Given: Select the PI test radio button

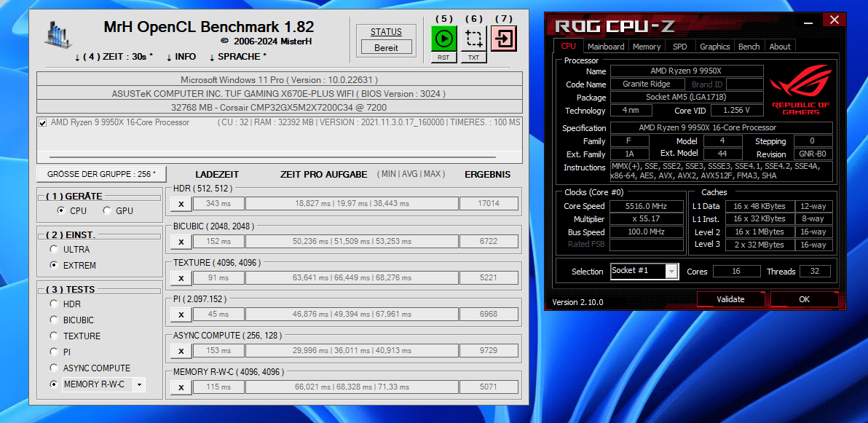Looking at the screenshot, I should pyautogui.click(x=54, y=352).
